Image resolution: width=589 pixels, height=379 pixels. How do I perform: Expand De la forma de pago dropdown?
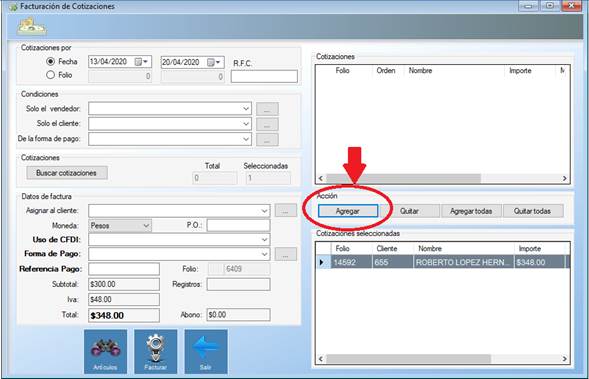pos(246,139)
